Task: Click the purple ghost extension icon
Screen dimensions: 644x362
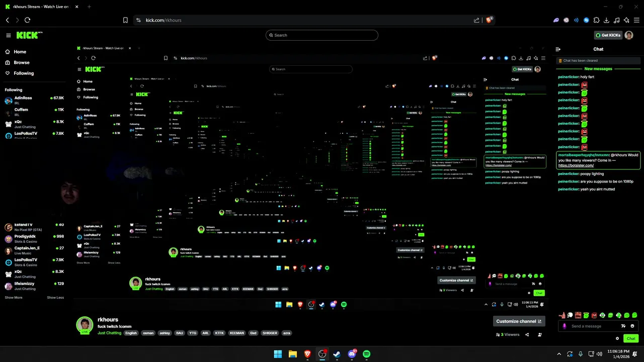Action: tap(556, 20)
